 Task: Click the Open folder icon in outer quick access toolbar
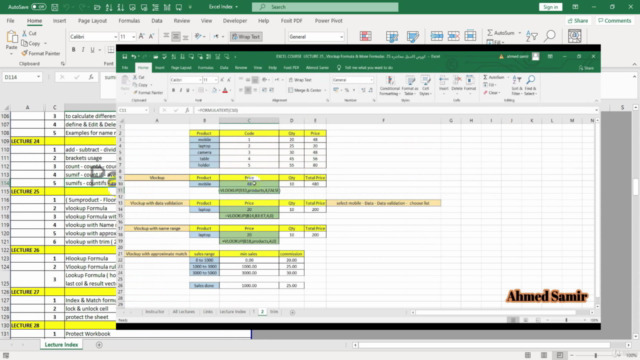[97, 7]
